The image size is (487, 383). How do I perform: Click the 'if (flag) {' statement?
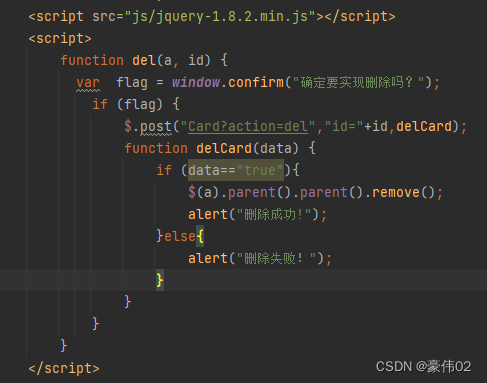[x=136, y=105]
